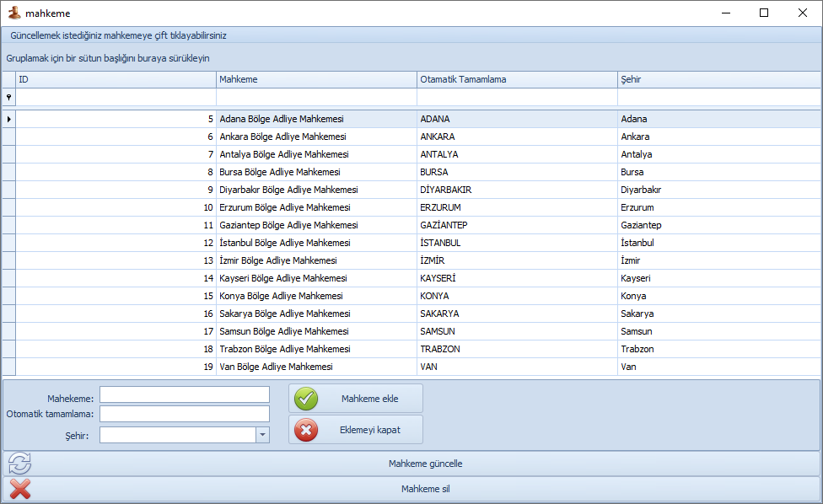823x504 pixels.
Task: Click the green checkmark icon on Mahkeme ekle
Action: pos(306,399)
